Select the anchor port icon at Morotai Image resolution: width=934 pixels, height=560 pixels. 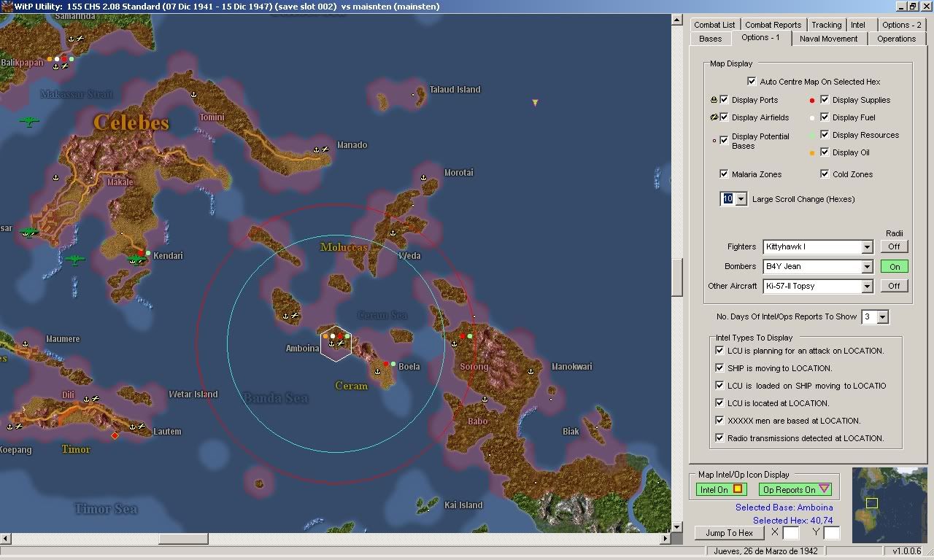pyautogui.click(x=424, y=176)
